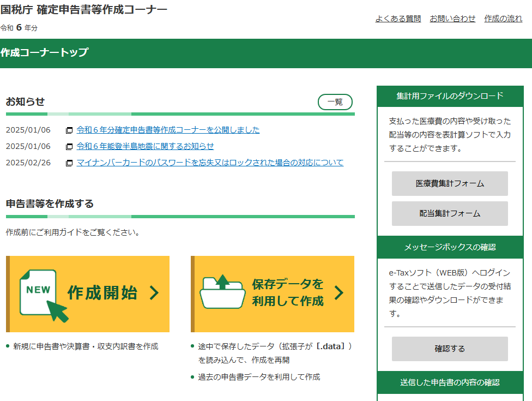Open the お問い合わせ page
This screenshot has height=401, width=532.
point(452,19)
